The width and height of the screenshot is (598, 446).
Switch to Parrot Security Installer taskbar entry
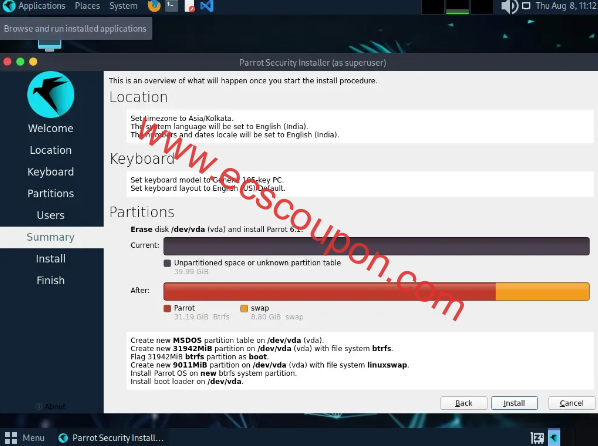[x=111, y=438]
